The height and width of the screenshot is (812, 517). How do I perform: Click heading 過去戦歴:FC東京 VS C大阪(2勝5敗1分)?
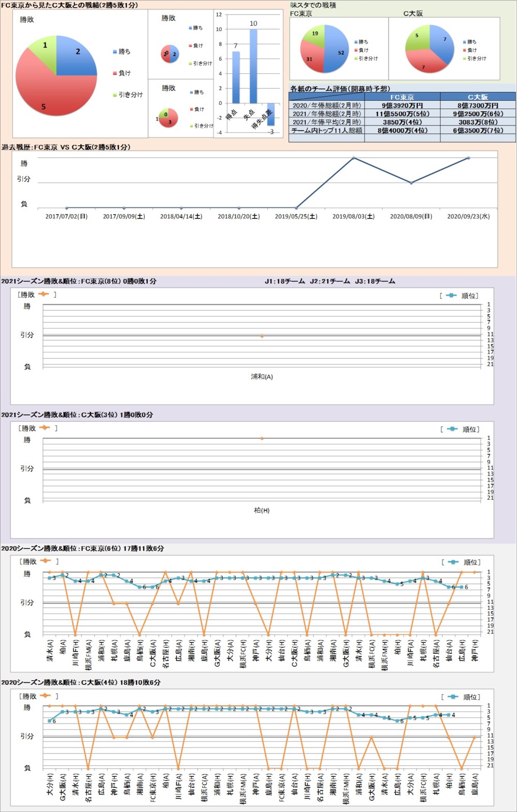66,147
